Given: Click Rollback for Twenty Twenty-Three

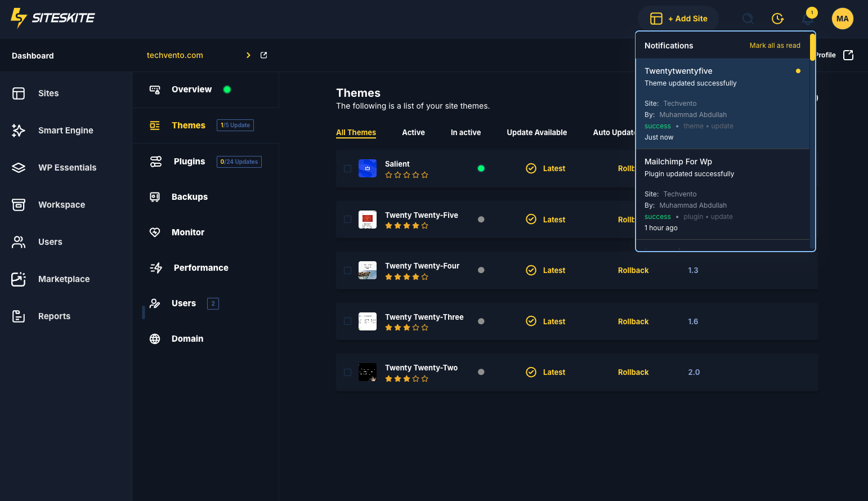Looking at the screenshot, I should click(633, 322).
